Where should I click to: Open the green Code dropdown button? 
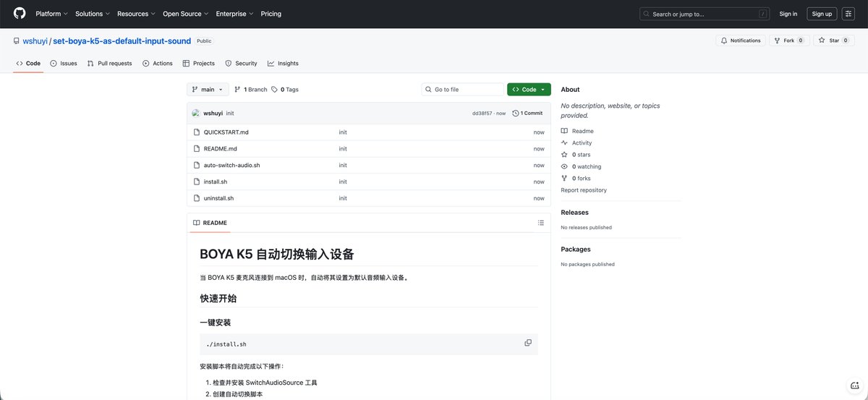click(x=529, y=90)
